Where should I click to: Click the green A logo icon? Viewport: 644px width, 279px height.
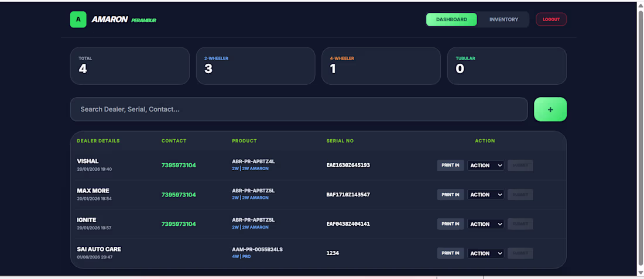coord(78,19)
